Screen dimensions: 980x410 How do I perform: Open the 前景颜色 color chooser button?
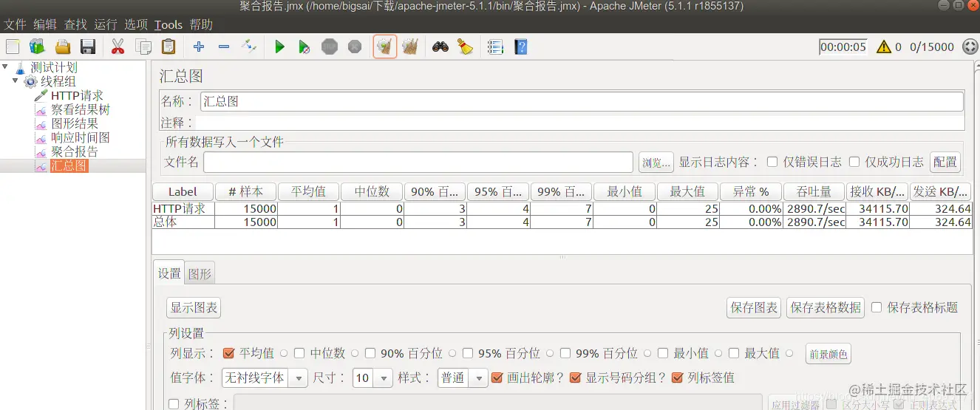pyautogui.click(x=828, y=354)
